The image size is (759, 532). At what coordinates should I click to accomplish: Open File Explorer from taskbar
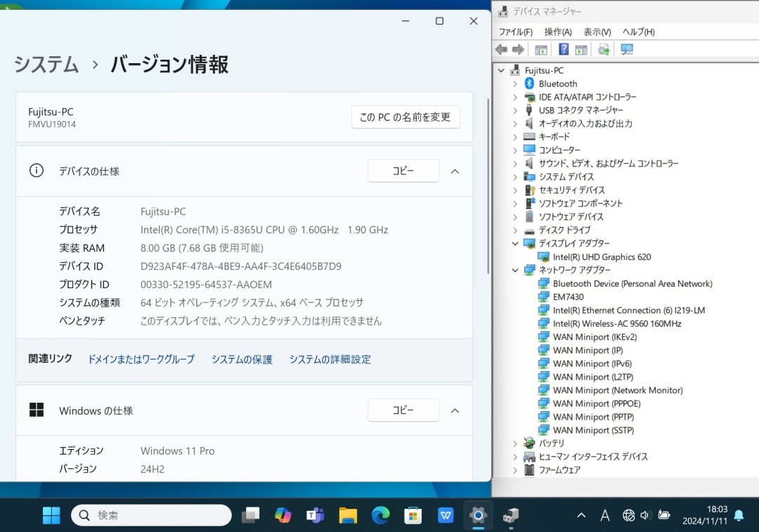[348, 515]
